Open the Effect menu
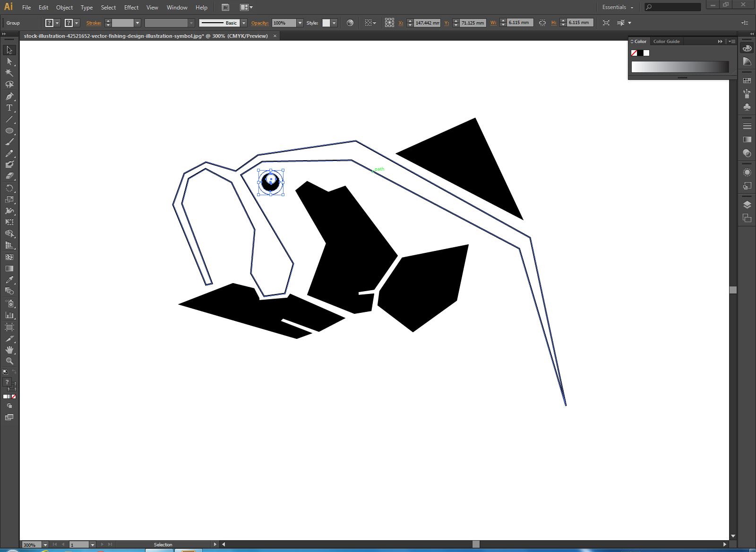The width and height of the screenshot is (756, 552). 131,7
